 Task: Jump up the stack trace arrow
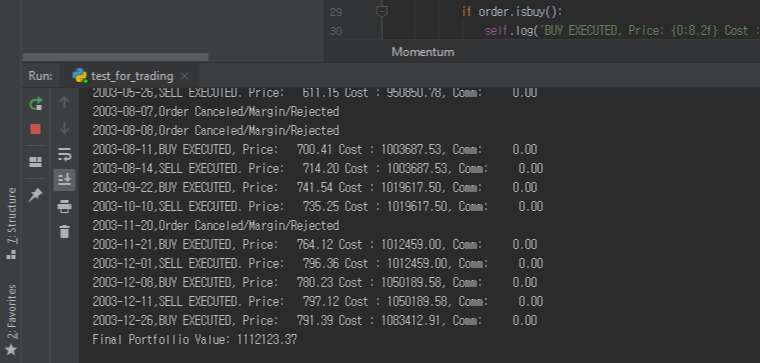pyautogui.click(x=64, y=102)
